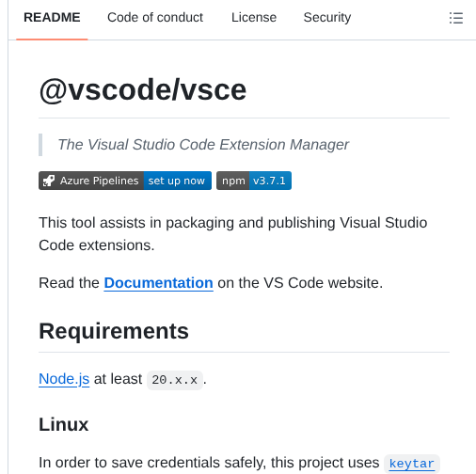Image resolution: width=476 pixels, height=474 pixels.
Task: Click the npm v3.7.1 badge
Action: click(x=254, y=181)
